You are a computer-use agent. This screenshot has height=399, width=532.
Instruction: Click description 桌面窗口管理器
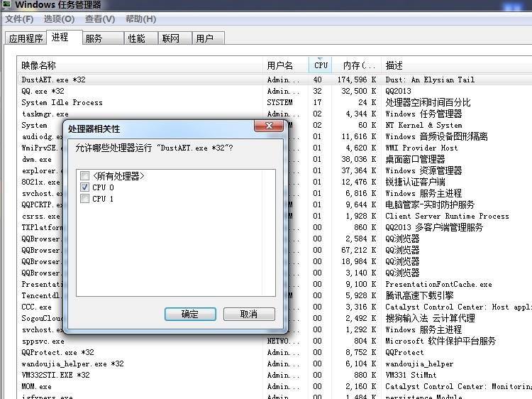click(415, 159)
